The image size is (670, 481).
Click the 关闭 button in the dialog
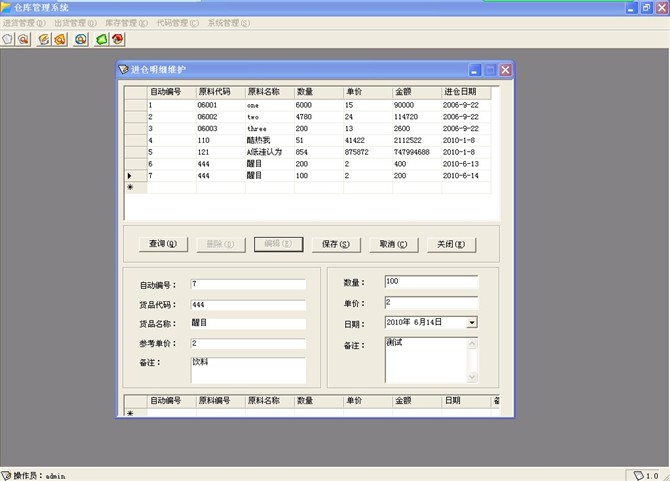451,244
